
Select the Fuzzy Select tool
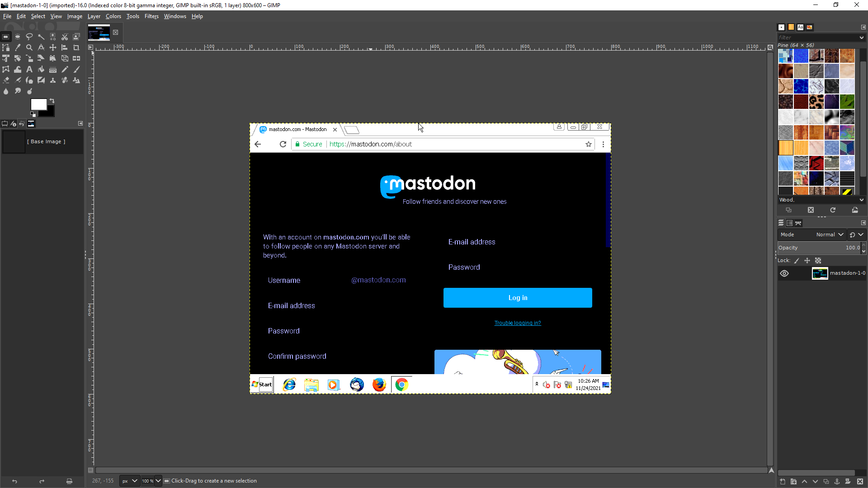pos(41,37)
